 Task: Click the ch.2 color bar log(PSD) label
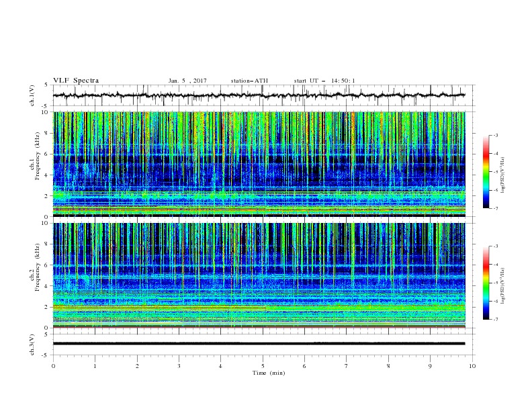point(503,286)
